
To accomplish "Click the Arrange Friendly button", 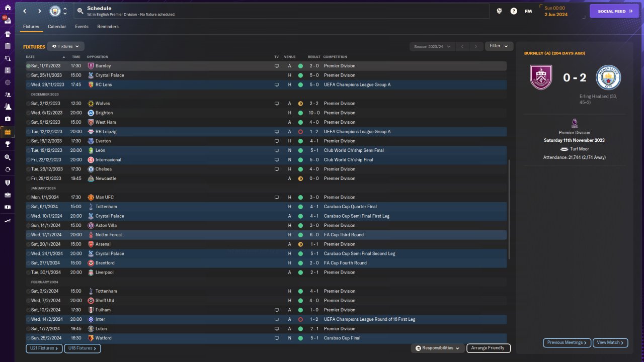I will pyautogui.click(x=489, y=348).
